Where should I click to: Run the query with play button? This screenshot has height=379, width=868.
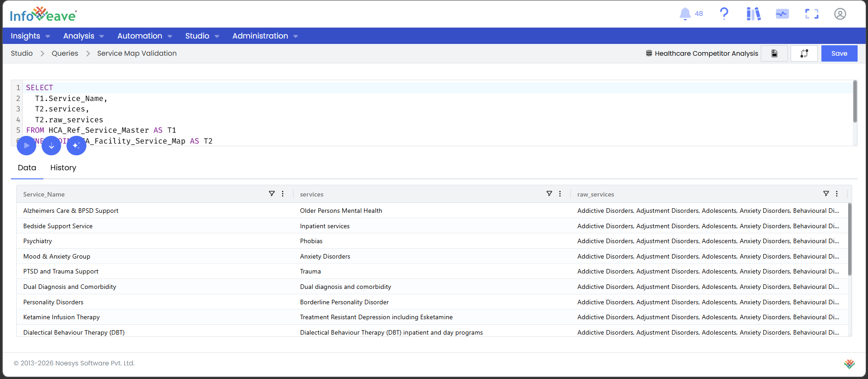(x=26, y=145)
